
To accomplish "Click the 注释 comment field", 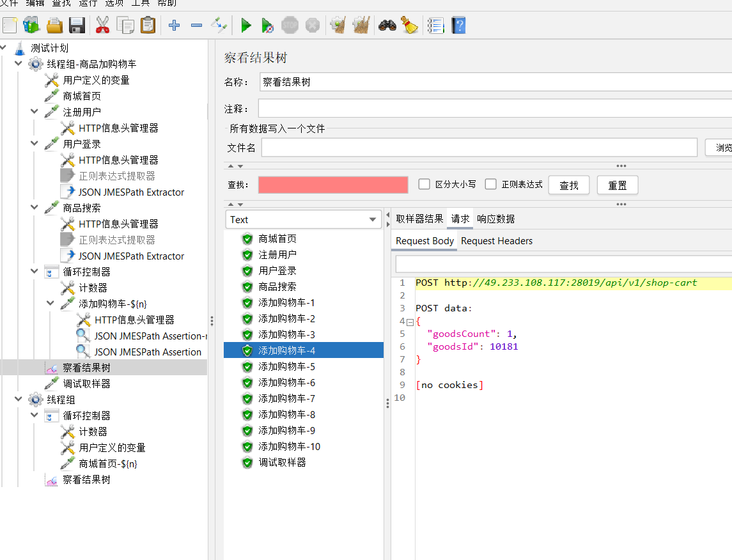I will coord(495,109).
